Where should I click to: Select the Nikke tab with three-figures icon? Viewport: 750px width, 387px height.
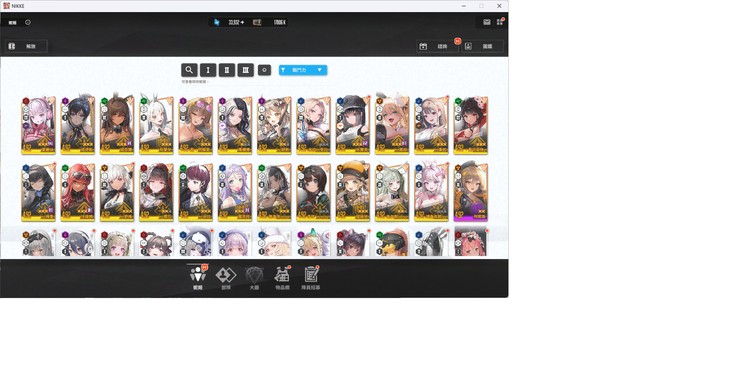(x=198, y=277)
